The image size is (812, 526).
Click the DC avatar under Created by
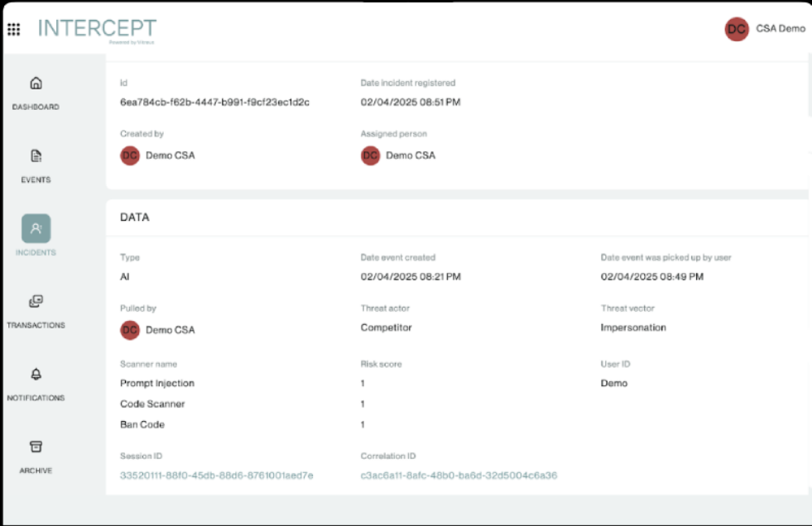(129, 155)
